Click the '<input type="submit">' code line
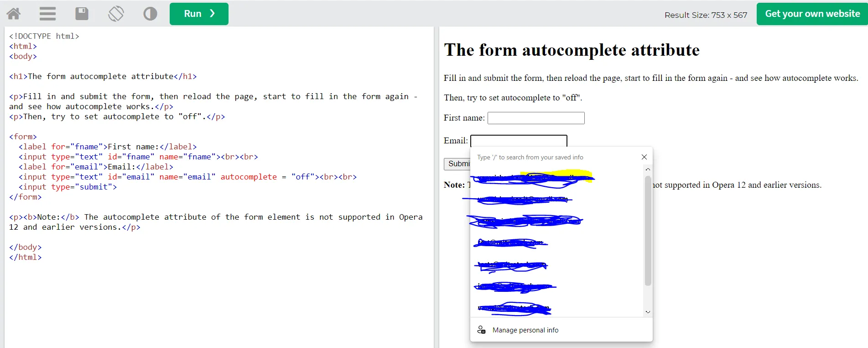 (x=68, y=187)
